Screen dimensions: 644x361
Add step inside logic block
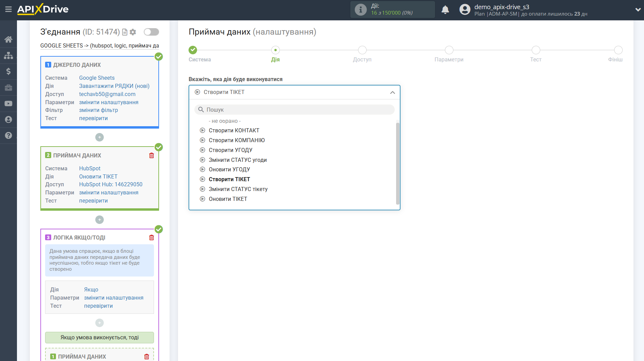99,323
